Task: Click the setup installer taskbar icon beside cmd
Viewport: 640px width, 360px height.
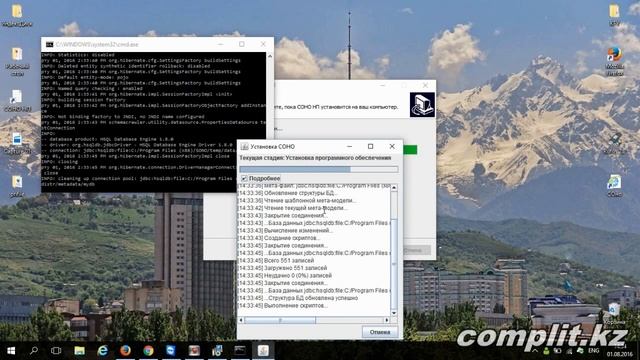Action: (217, 351)
